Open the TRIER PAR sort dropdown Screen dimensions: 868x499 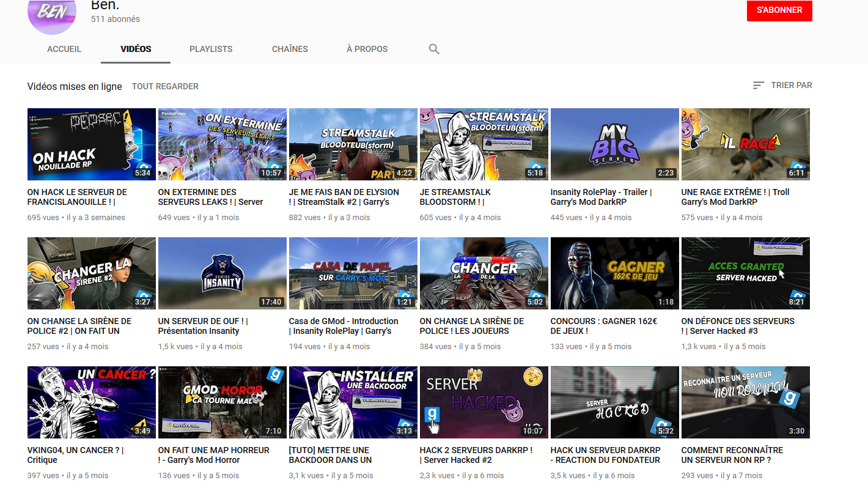pyautogui.click(x=782, y=86)
